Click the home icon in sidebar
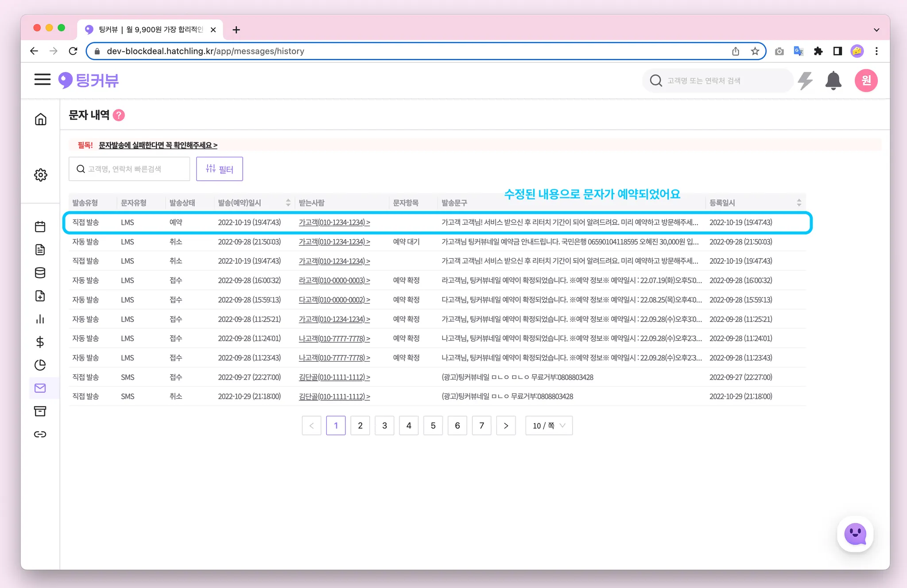 (x=40, y=120)
